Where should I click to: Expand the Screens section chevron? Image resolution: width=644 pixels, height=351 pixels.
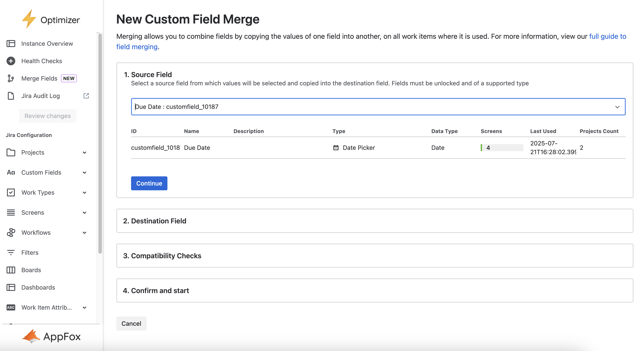84,213
